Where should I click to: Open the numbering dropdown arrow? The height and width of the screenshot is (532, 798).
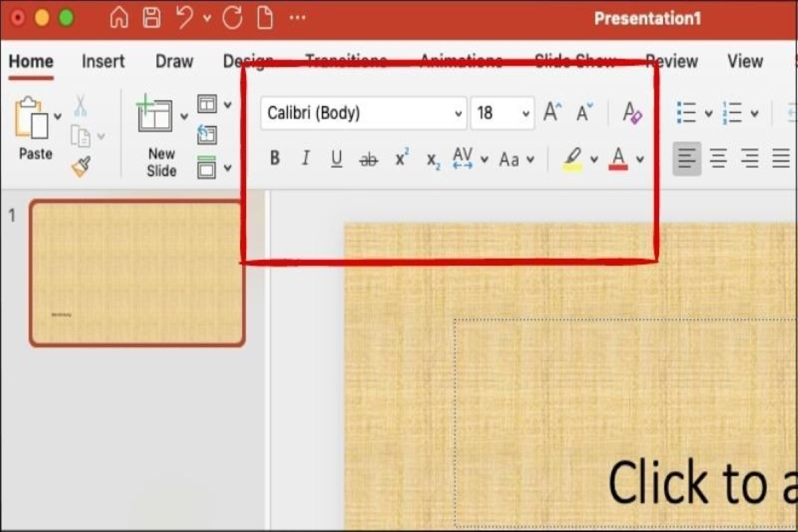click(754, 114)
